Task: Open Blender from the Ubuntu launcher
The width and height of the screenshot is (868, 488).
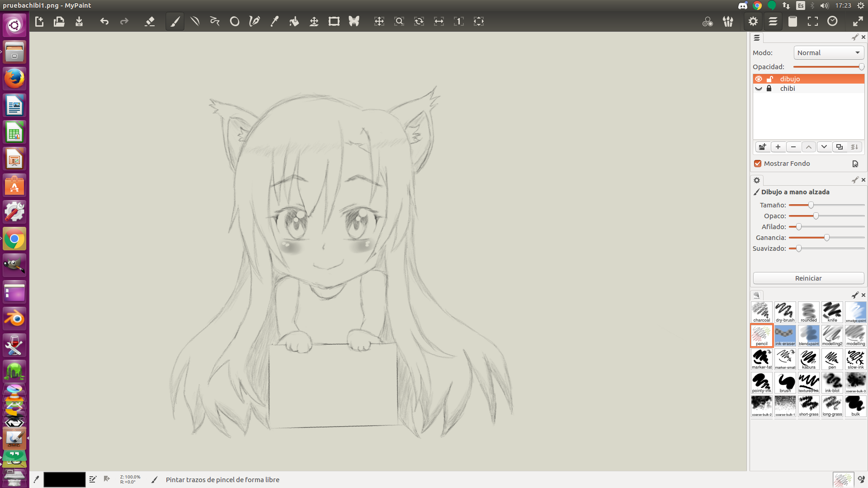Action: click(x=14, y=319)
